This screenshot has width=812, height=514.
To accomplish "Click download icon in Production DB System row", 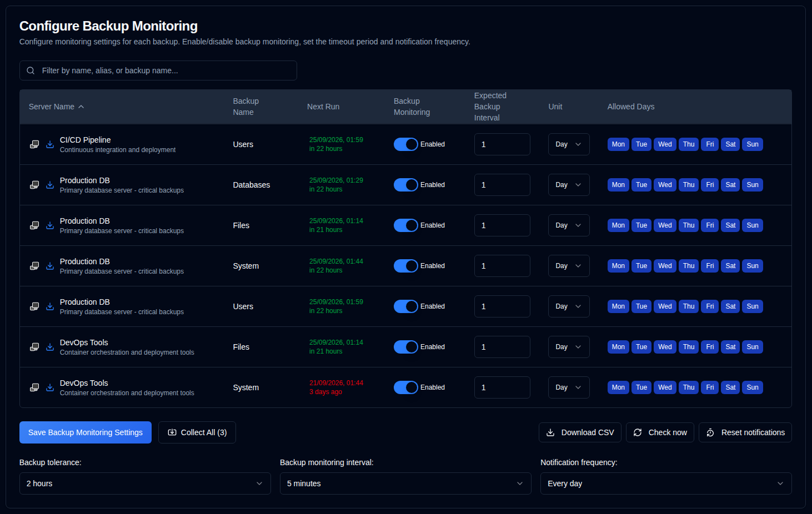I will tap(50, 266).
